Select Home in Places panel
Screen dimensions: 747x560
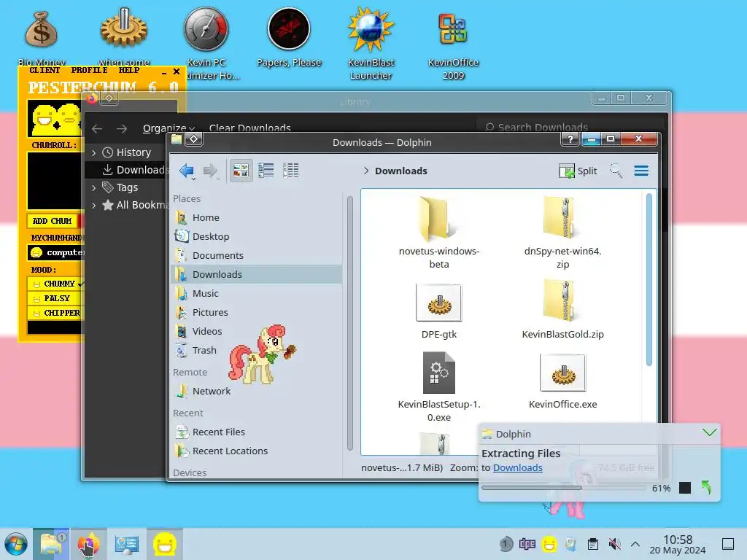[x=256, y=217]
